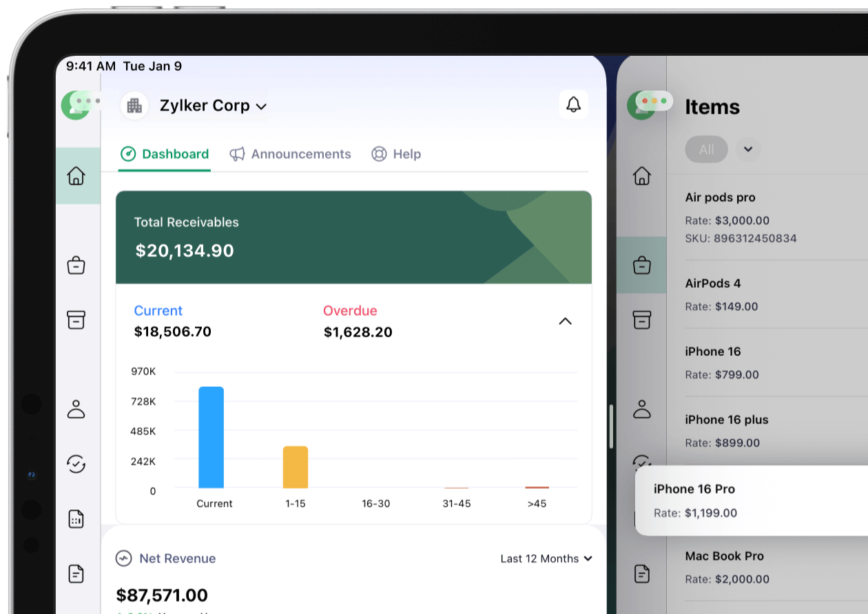Image resolution: width=868 pixels, height=614 pixels.
Task: Open the Items shopping bag icon in left sidebar
Action: coord(76,265)
